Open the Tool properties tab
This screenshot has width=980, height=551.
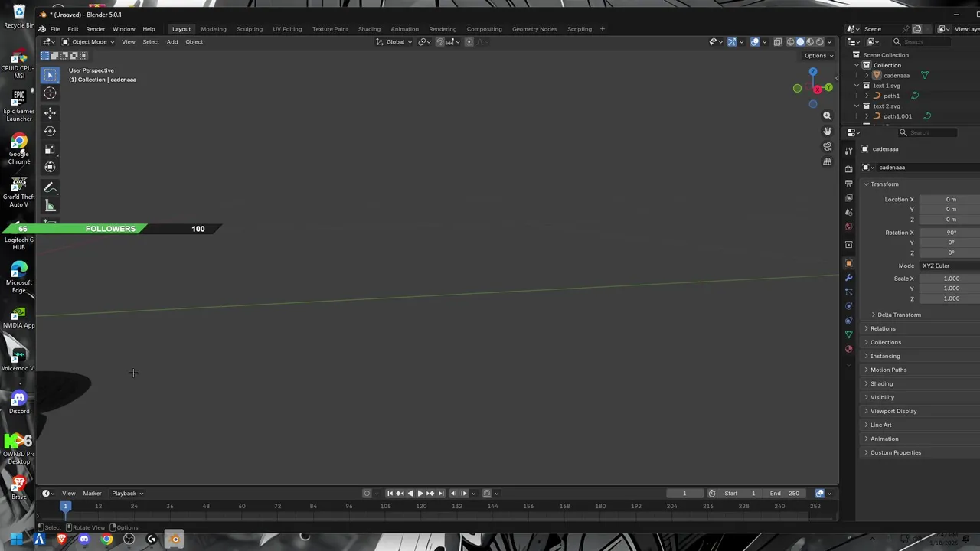pos(848,151)
